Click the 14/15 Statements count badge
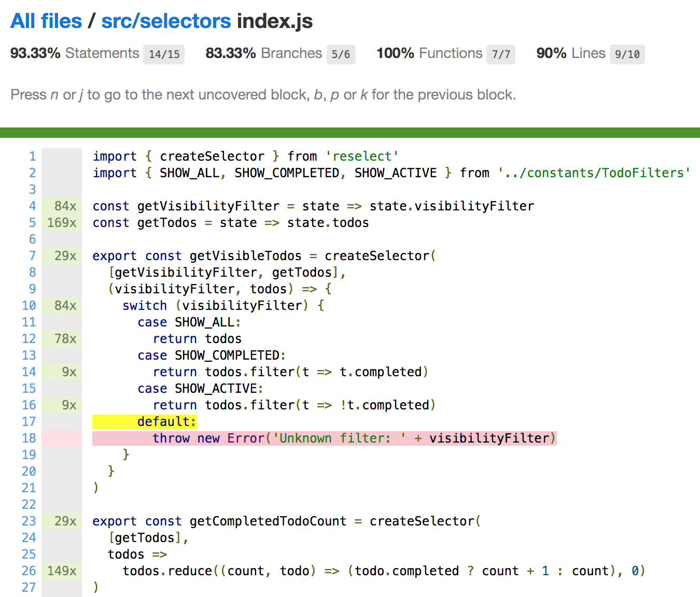The image size is (700, 597). (163, 54)
